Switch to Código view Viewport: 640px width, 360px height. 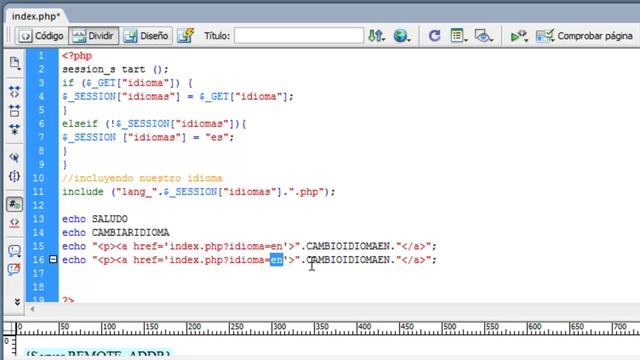(x=41, y=36)
